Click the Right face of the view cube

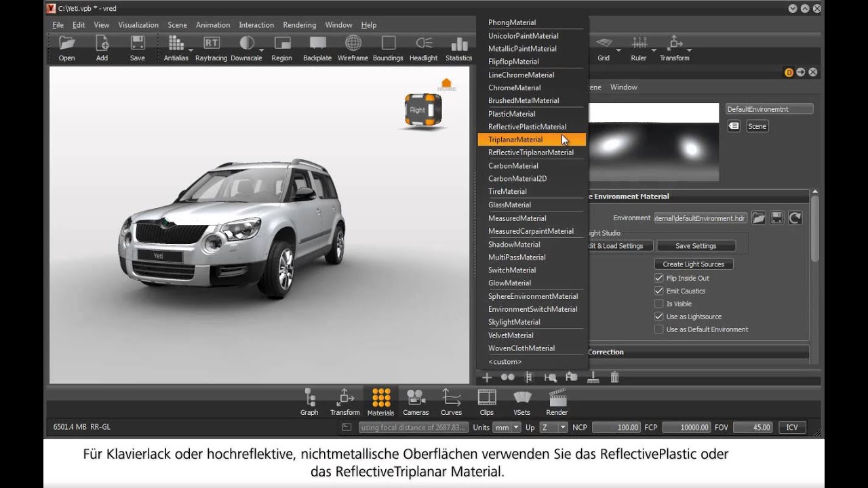click(x=418, y=110)
